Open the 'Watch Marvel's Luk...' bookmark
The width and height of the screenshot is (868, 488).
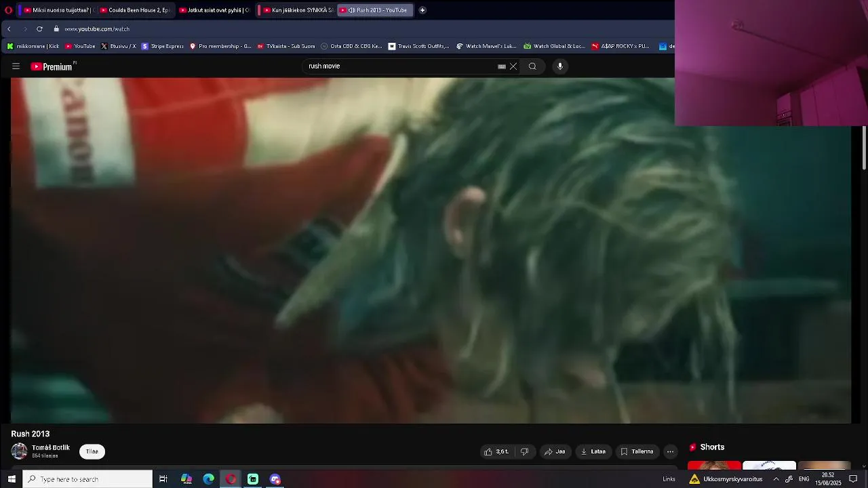tap(487, 47)
